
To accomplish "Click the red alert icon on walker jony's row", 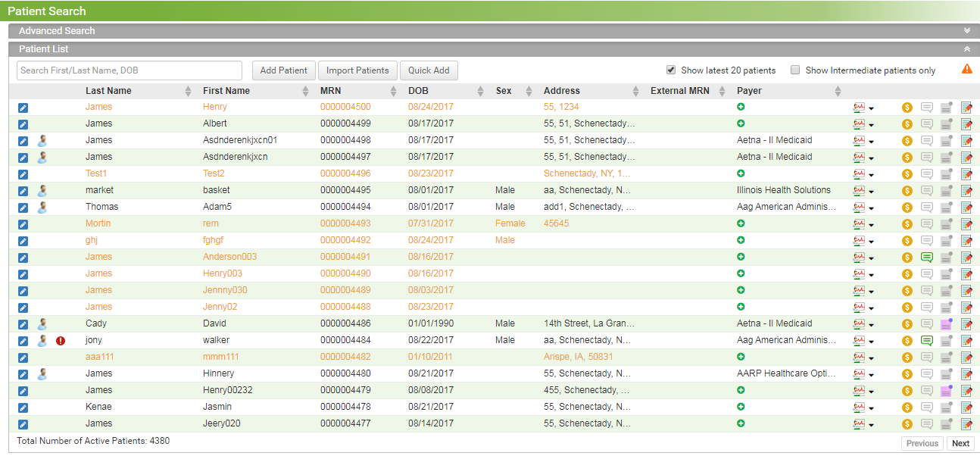I will (60, 340).
